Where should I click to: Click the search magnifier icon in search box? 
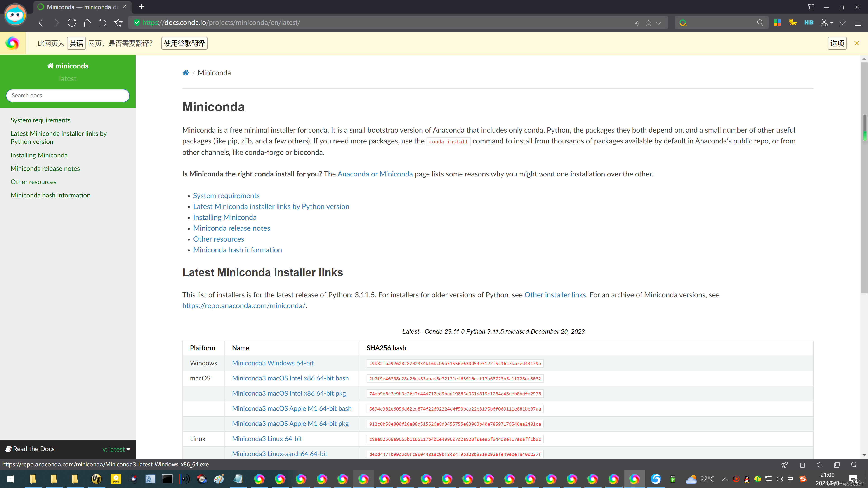coord(760,23)
